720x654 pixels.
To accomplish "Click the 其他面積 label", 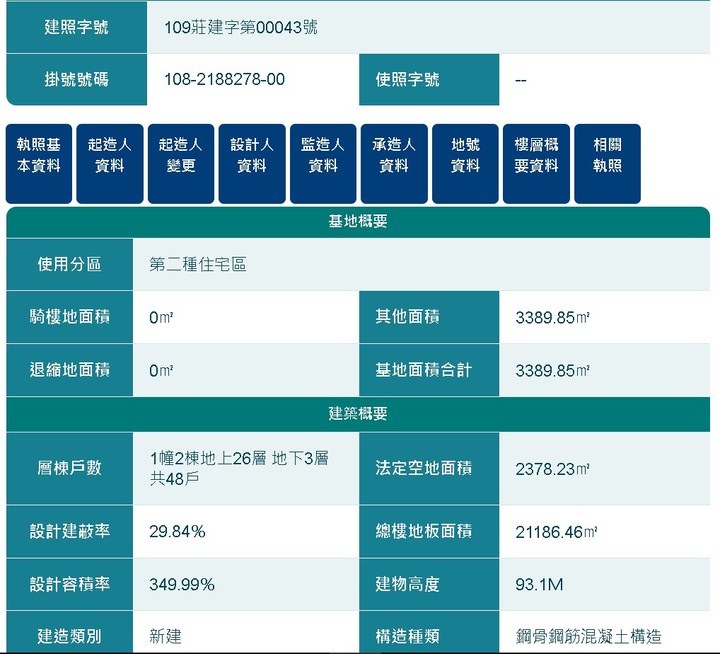I will point(408,316).
